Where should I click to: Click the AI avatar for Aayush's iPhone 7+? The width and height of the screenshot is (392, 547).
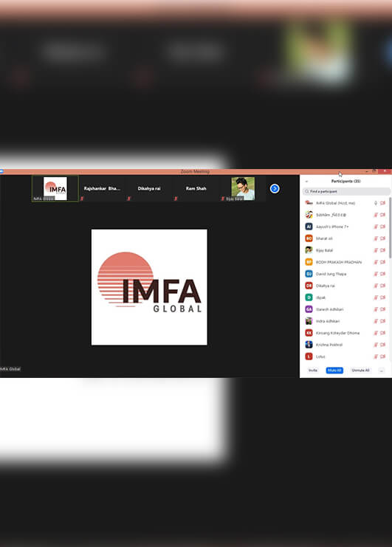click(309, 227)
